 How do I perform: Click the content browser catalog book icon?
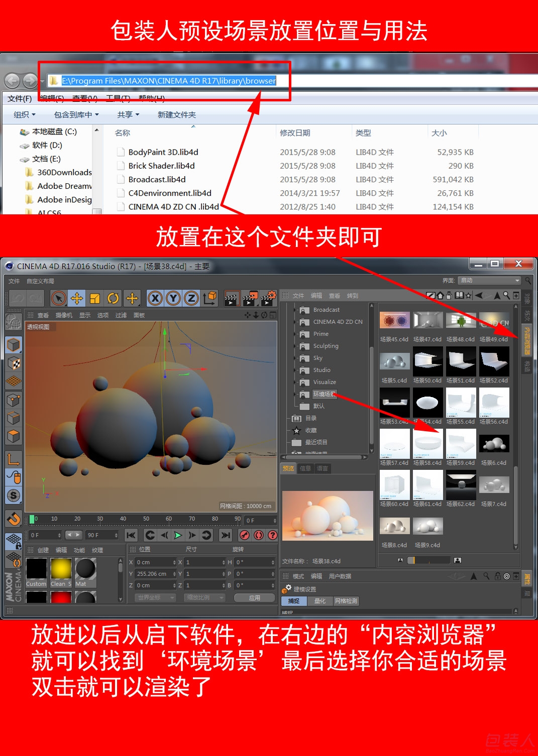459,296
